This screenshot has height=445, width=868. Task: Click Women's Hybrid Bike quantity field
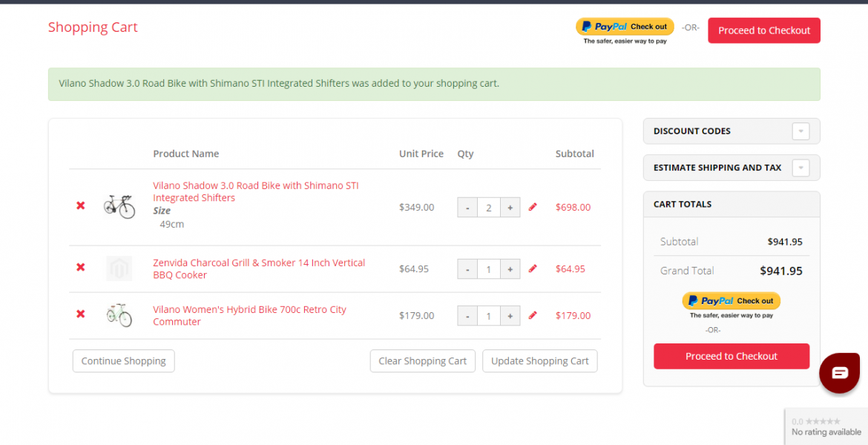click(x=488, y=316)
